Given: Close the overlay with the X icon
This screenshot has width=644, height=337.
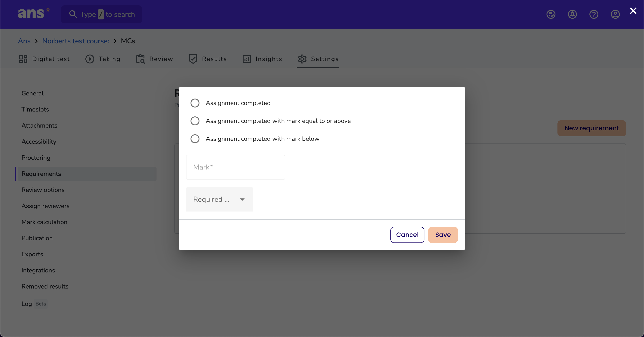Looking at the screenshot, I should [x=633, y=11].
